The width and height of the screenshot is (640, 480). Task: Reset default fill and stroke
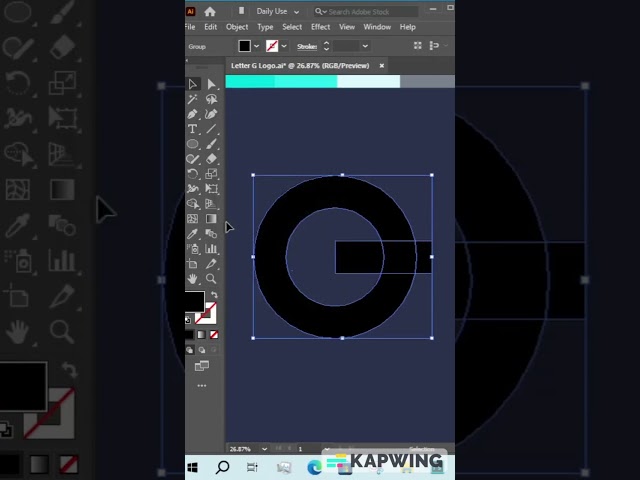[188, 320]
